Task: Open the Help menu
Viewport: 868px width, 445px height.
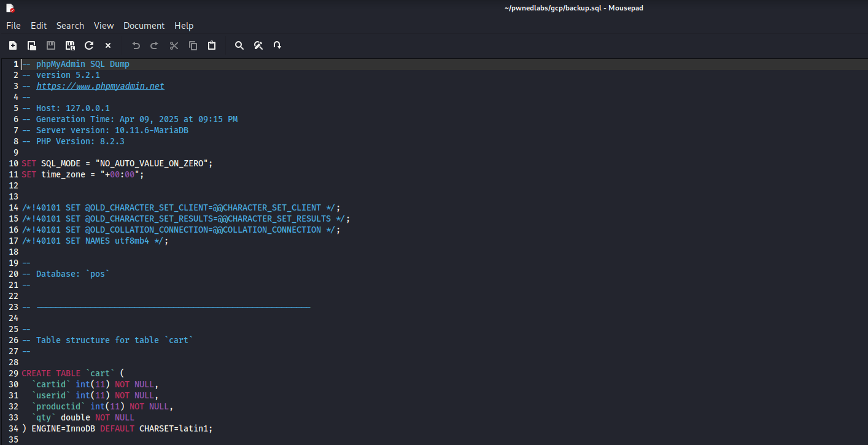Action: pos(184,26)
